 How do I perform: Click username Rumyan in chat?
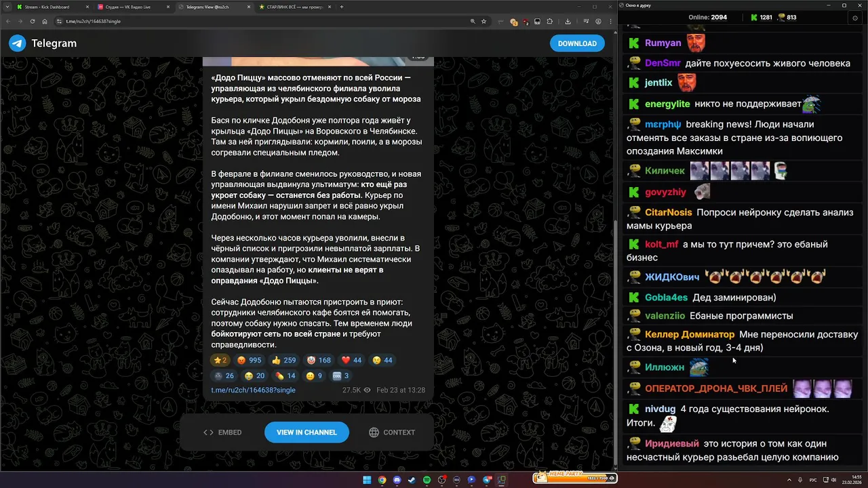click(663, 43)
